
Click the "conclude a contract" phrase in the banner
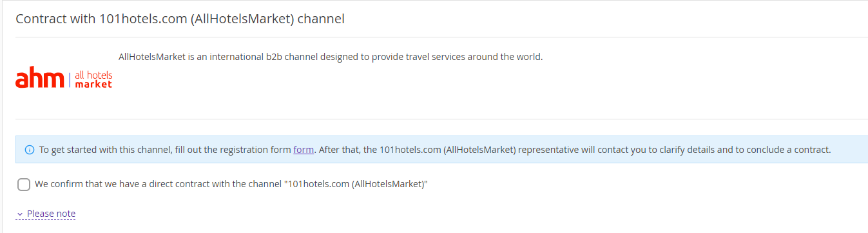[x=788, y=150]
